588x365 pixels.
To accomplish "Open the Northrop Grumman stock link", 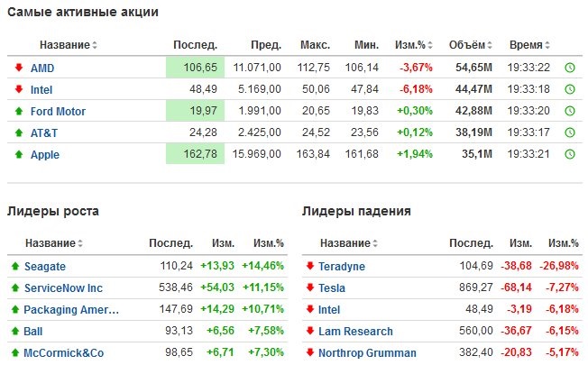I will (367, 353).
